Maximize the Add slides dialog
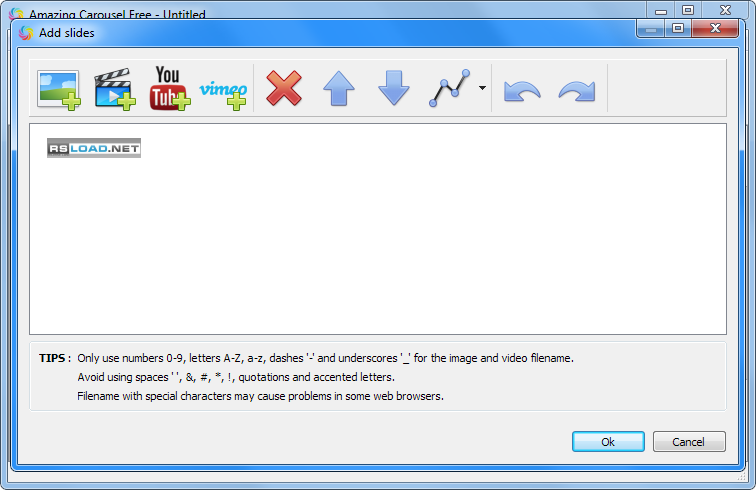The width and height of the screenshot is (756, 490). (x=678, y=28)
